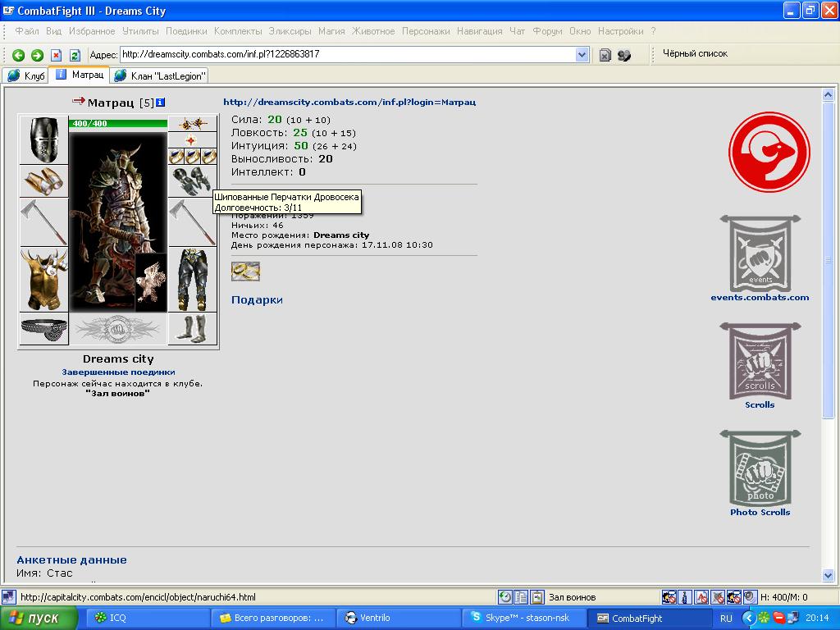Select the left-hand axe weapon slot

pyautogui.click(x=44, y=221)
